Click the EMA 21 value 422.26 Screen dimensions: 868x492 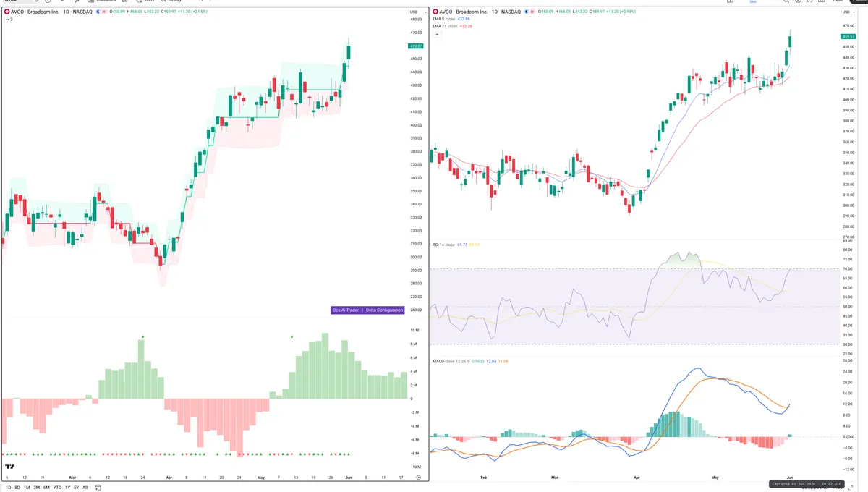point(466,27)
